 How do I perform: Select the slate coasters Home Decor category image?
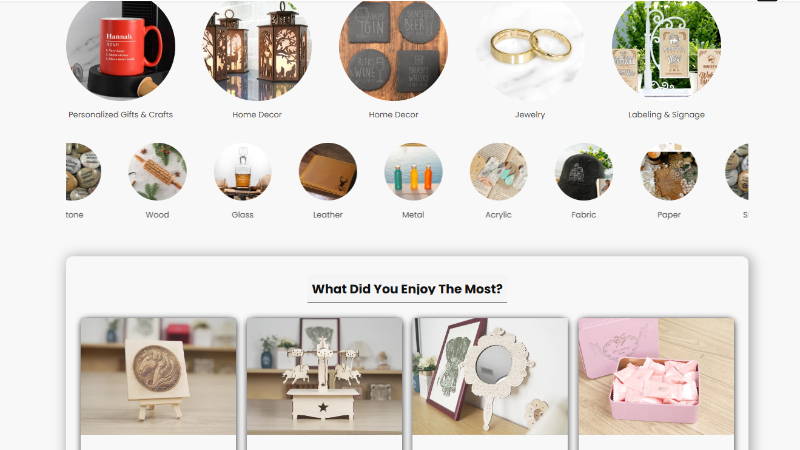pos(393,49)
